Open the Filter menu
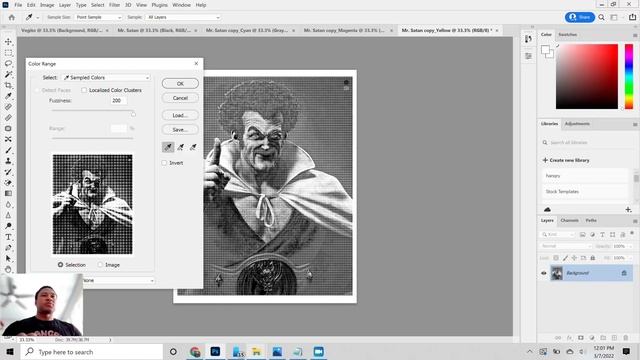The height and width of the screenshot is (360, 640). 114,5
